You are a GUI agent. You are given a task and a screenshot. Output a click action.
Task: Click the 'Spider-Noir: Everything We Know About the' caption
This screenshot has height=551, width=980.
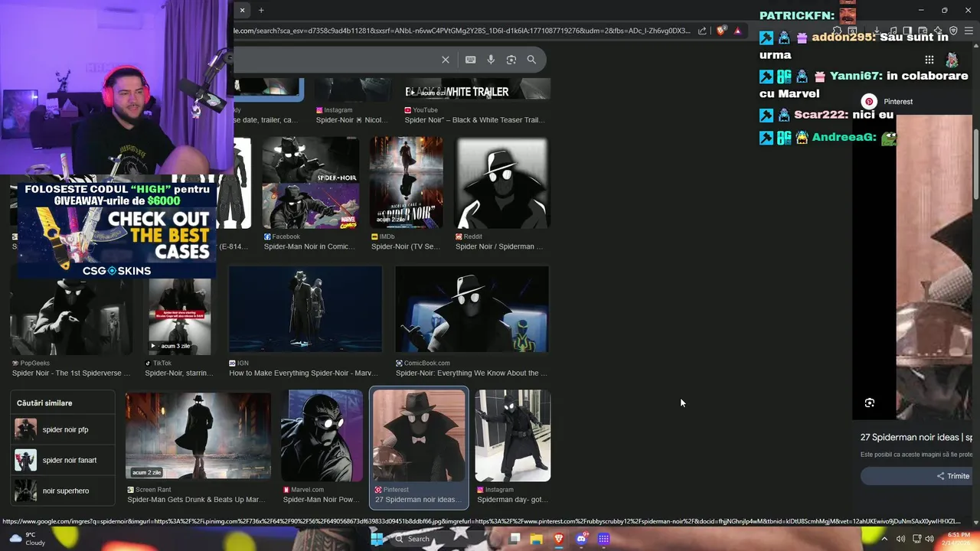[472, 373]
